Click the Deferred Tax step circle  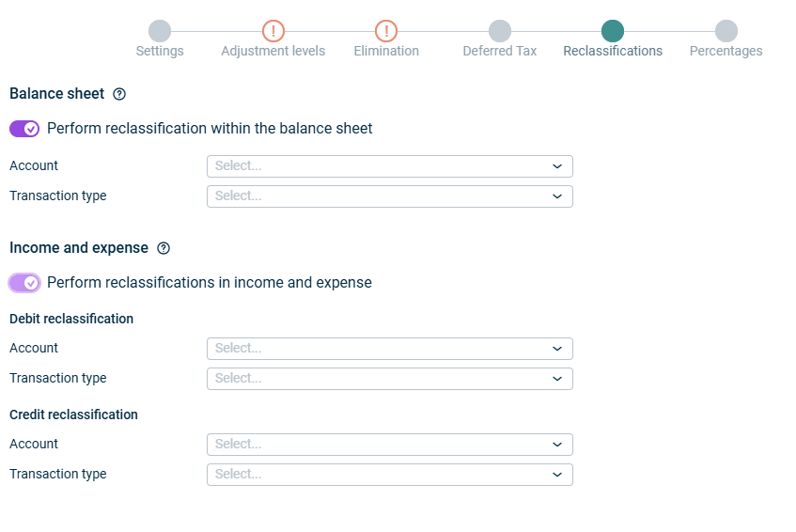500,31
